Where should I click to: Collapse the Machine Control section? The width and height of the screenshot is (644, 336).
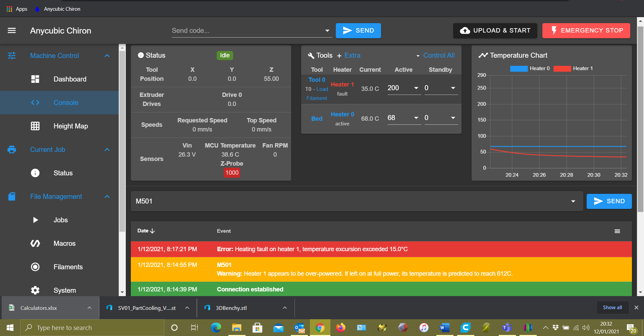pos(107,56)
